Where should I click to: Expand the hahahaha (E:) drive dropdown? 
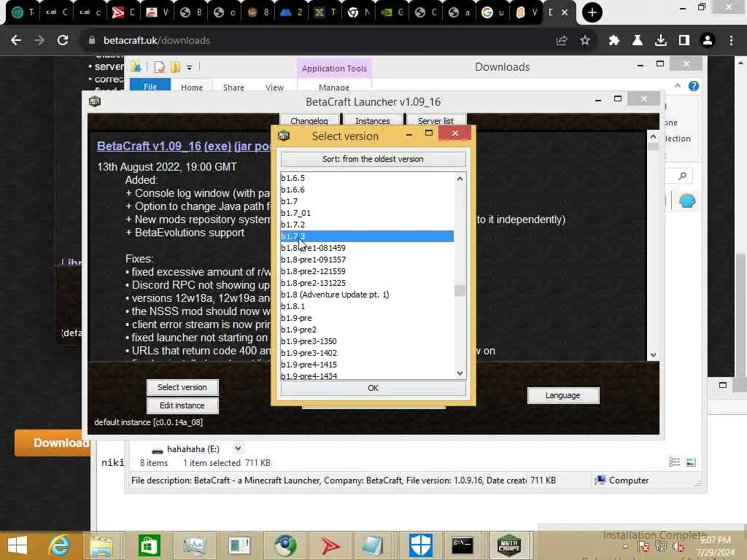click(x=238, y=448)
